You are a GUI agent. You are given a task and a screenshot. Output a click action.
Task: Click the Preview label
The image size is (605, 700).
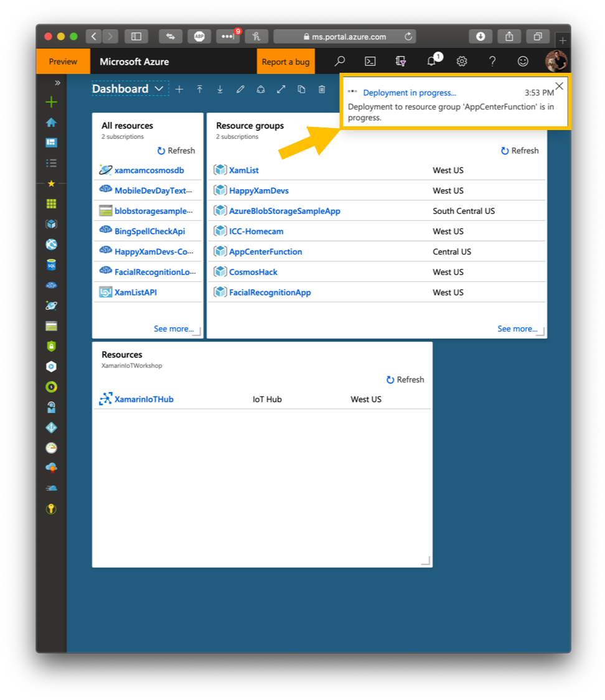(63, 62)
